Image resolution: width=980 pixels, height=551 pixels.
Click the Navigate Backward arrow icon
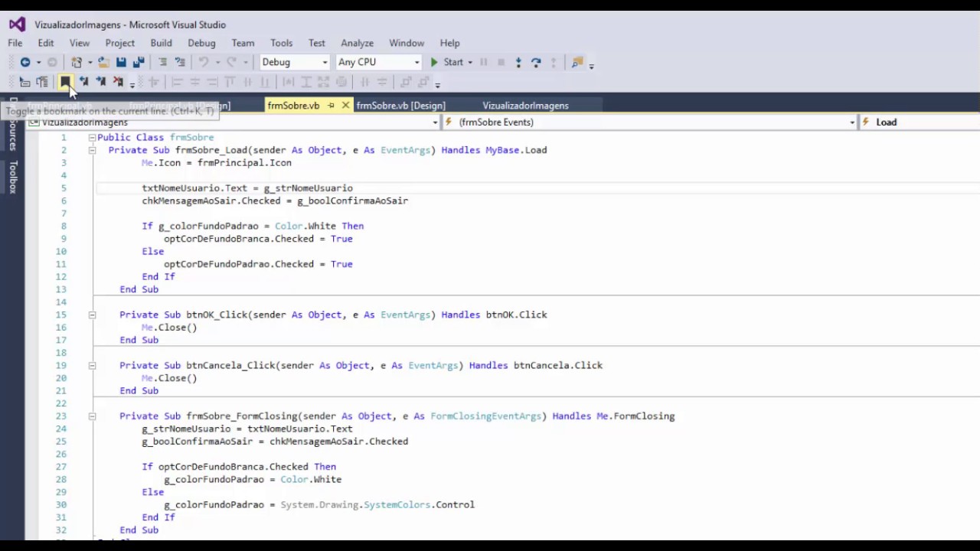[25, 62]
